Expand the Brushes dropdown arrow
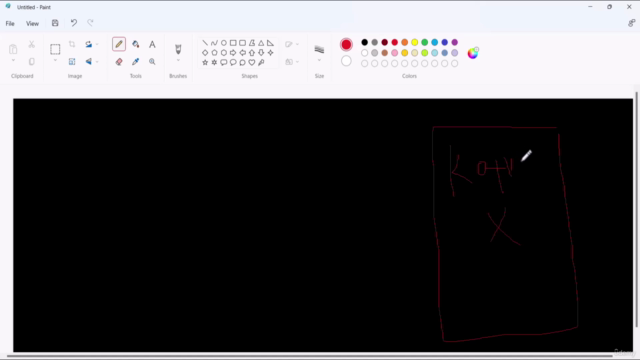The image size is (640, 360). pyautogui.click(x=178, y=60)
